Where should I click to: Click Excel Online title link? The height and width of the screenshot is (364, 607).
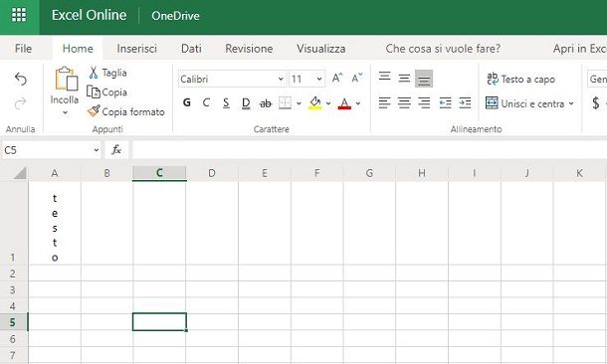89,15
